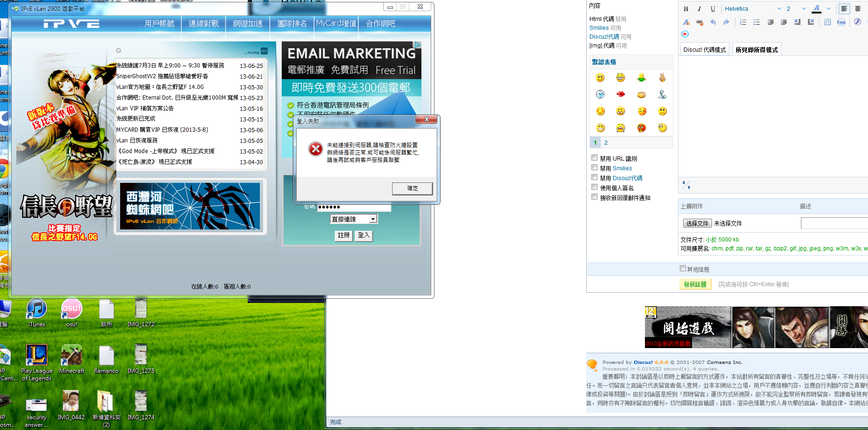Enable the 使用個人簽名 checkbox

(x=594, y=187)
